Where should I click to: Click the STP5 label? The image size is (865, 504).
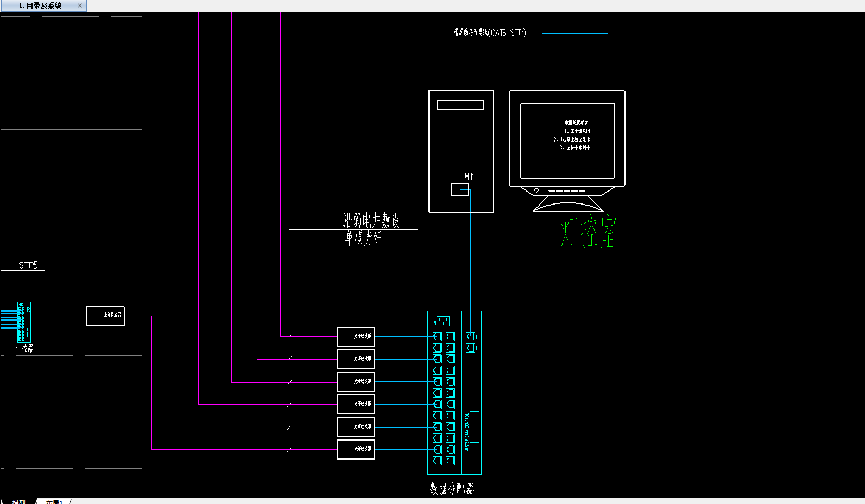tap(28, 265)
